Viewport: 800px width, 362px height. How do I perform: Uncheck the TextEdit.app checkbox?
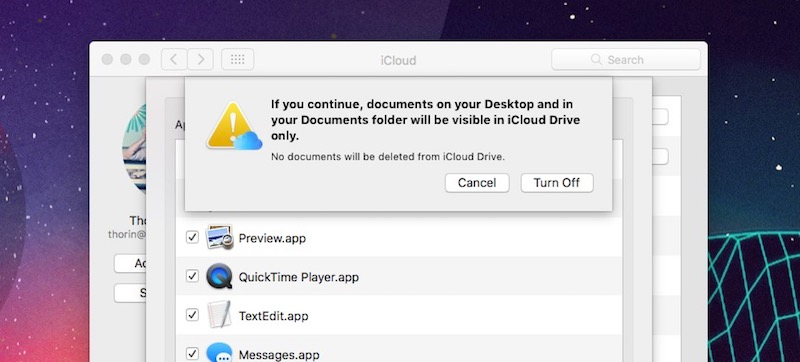pyautogui.click(x=192, y=315)
